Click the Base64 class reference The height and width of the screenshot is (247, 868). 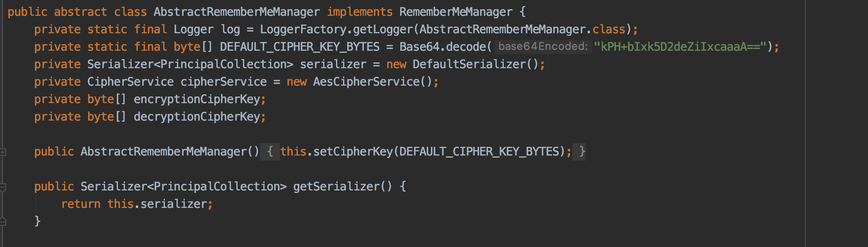pos(419,47)
